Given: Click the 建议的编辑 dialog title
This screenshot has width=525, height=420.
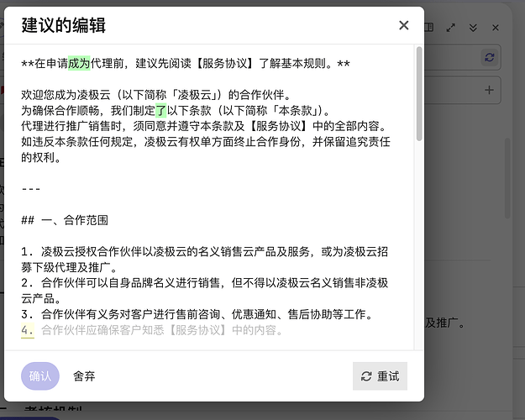Looking at the screenshot, I should click(63, 25).
